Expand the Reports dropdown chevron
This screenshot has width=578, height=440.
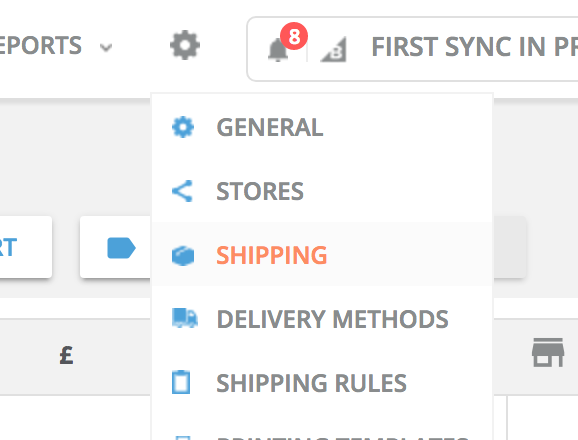pyautogui.click(x=106, y=47)
